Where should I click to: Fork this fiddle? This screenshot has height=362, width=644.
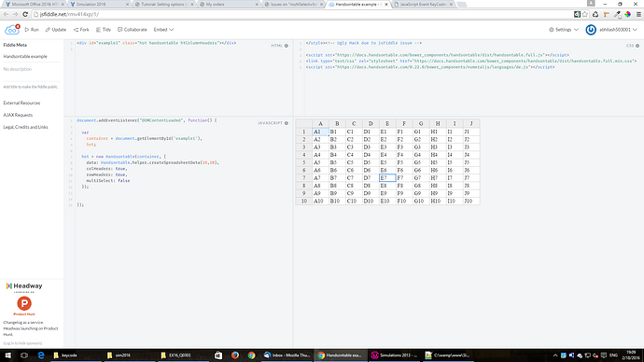(81, 30)
